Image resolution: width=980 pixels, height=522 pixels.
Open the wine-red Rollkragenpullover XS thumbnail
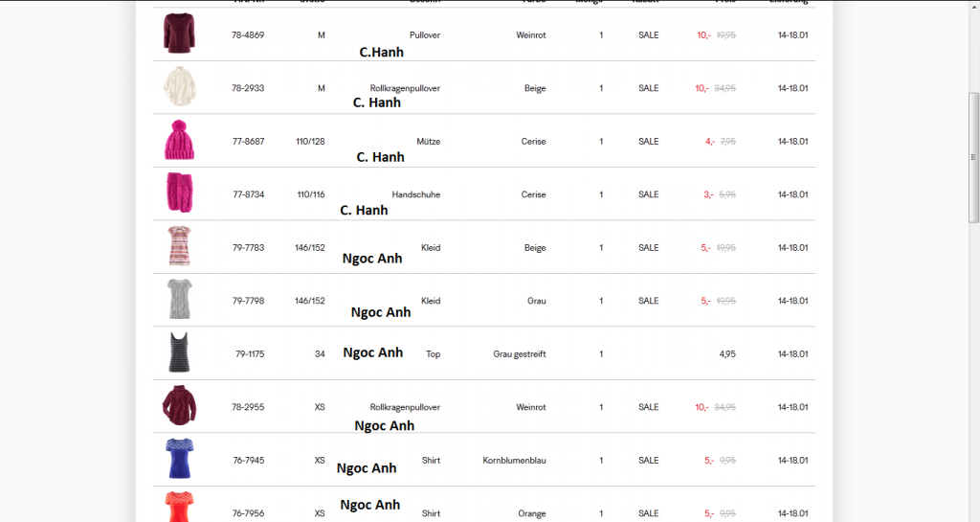coord(179,407)
